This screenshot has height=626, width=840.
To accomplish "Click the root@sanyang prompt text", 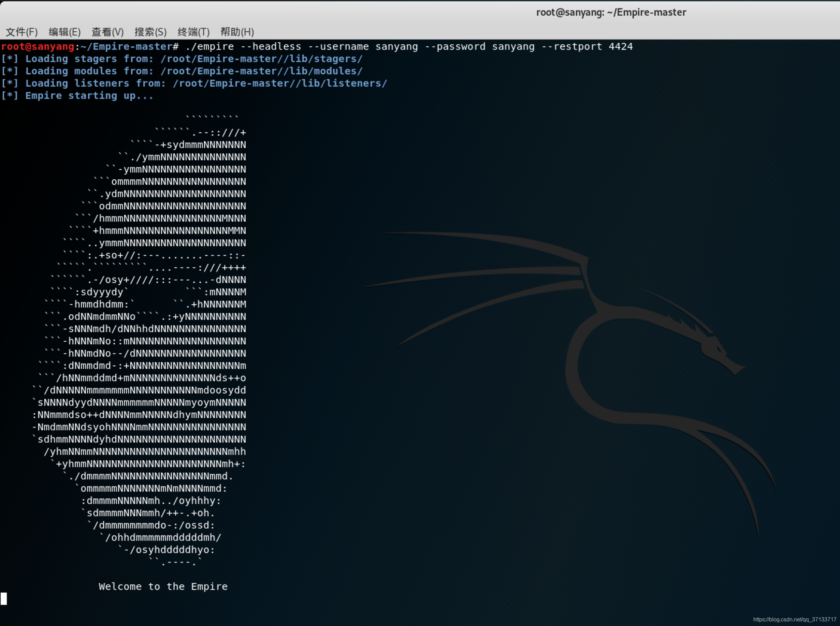I will [38, 47].
